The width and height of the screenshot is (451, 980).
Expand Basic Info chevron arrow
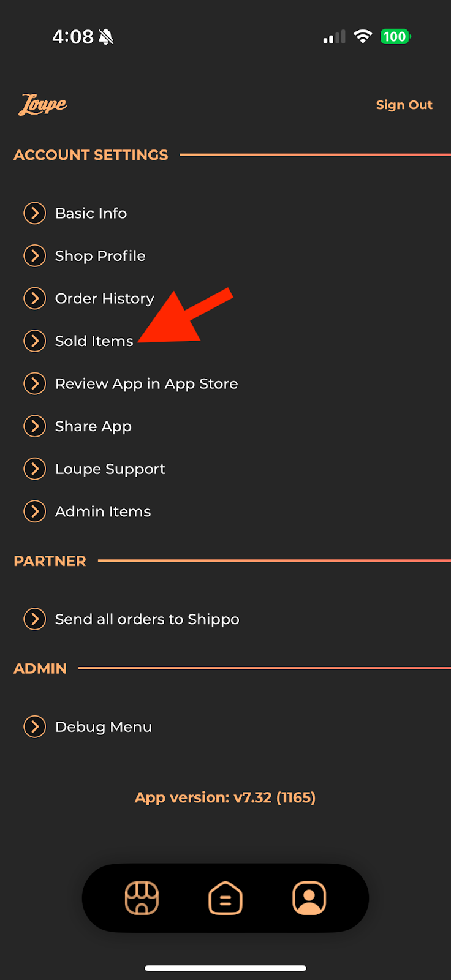point(35,213)
